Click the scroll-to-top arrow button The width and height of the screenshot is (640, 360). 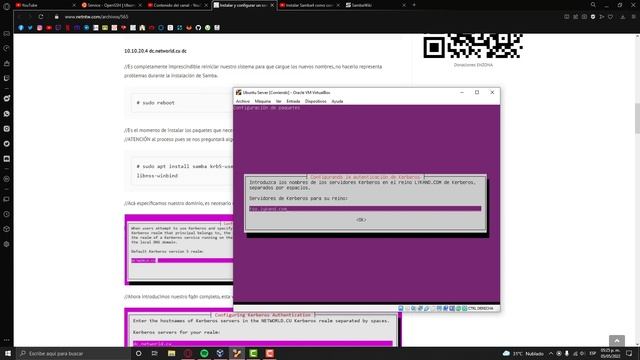click(x=617, y=341)
